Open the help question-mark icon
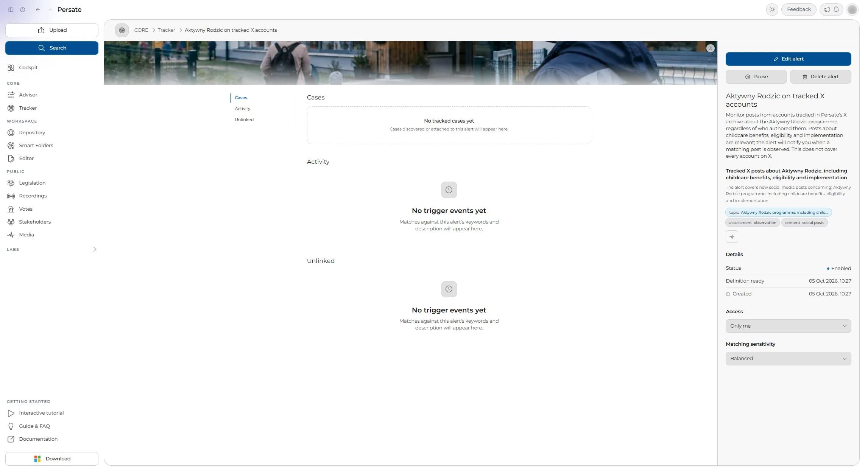The height and width of the screenshot is (474, 868). (23, 10)
